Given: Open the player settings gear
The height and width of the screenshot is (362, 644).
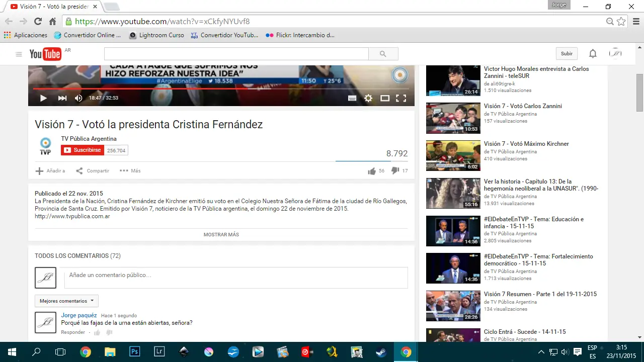Looking at the screenshot, I should [368, 99].
